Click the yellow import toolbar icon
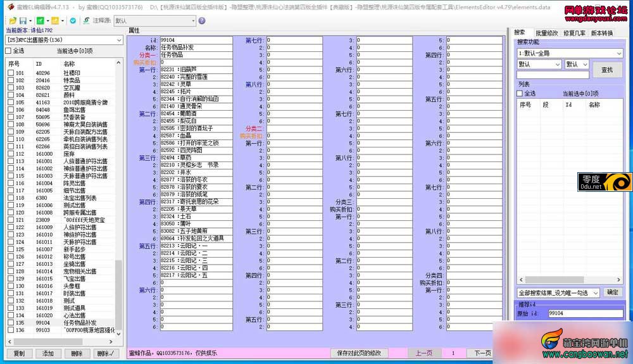The width and height of the screenshot is (633, 364). (x=55, y=21)
